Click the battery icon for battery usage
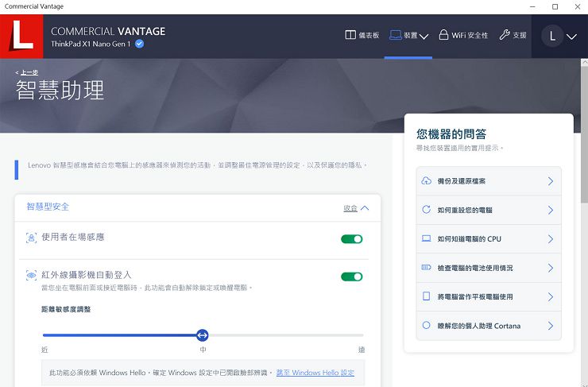Screen dimensions: 588x387 (x=427, y=267)
